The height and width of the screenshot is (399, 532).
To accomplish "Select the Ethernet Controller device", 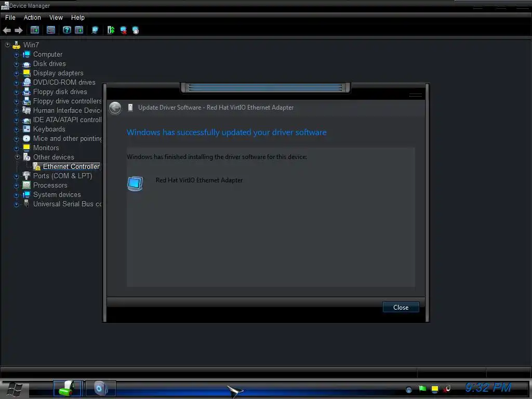I will [71, 166].
